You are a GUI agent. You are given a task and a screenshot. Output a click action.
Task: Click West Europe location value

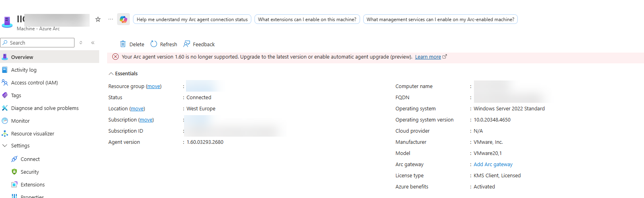click(201, 108)
